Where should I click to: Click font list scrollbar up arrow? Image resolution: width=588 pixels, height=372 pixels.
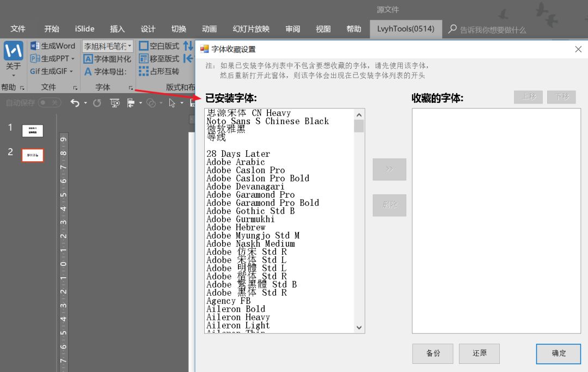pyautogui.click(x=359, y=115)
